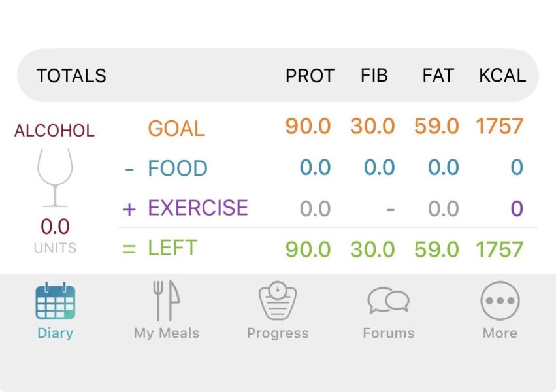This screenshot has height=392, width=556.
Task: Tap the EXERCISE row label
Action: pos(199,208)
